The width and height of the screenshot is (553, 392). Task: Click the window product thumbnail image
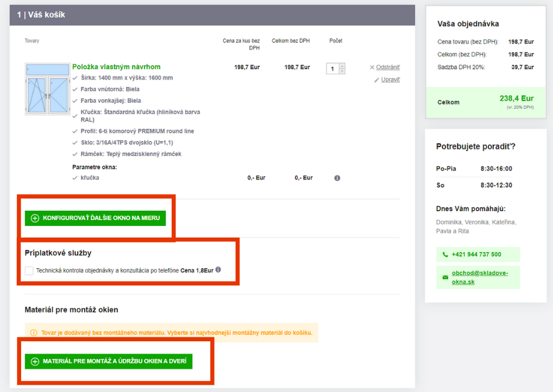[x=47, y=89]
